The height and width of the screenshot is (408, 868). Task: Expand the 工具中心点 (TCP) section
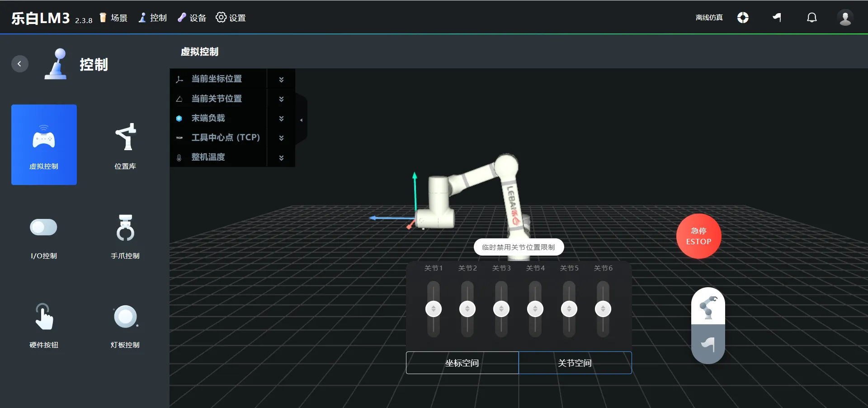[x=281, y=138]
